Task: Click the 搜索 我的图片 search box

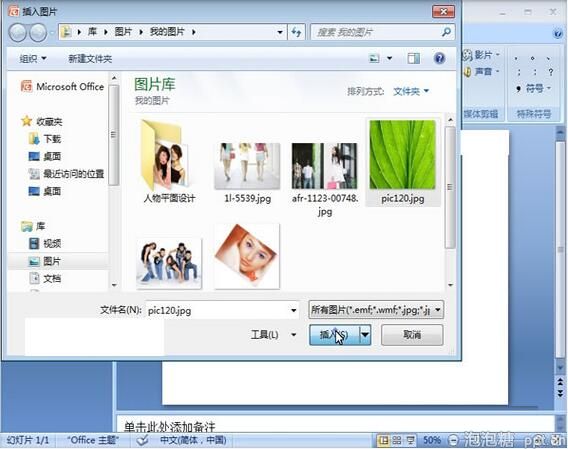Action: click(x=375, y=32)
